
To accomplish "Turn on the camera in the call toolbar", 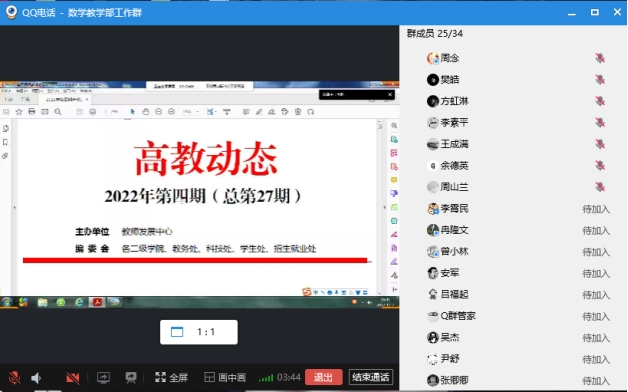I will click(72, 378).
